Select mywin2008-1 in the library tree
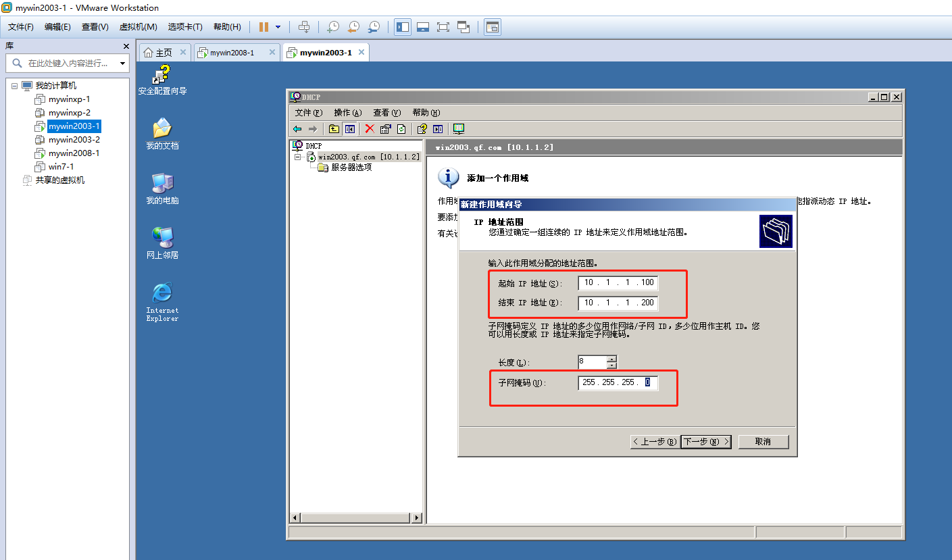952x560 pixels. [74, 153]
